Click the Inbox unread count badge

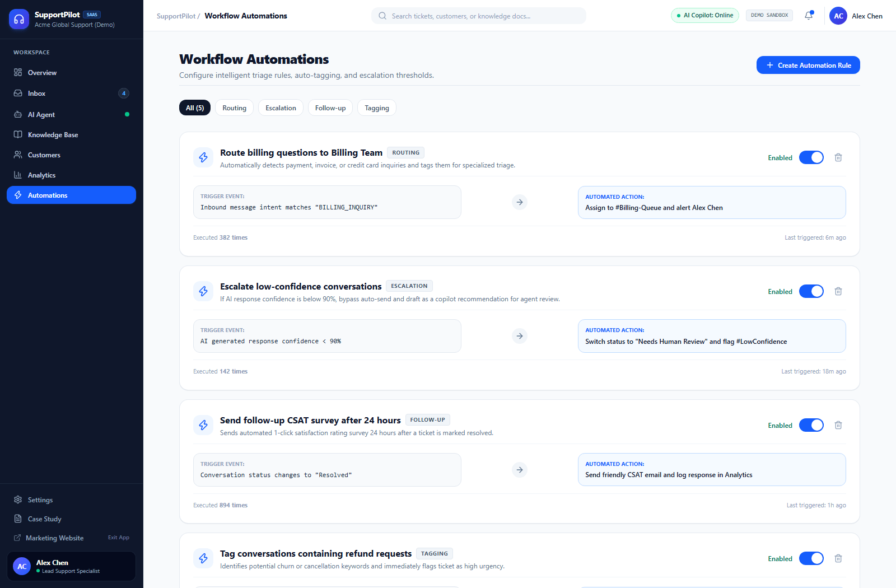click(124, 94)
